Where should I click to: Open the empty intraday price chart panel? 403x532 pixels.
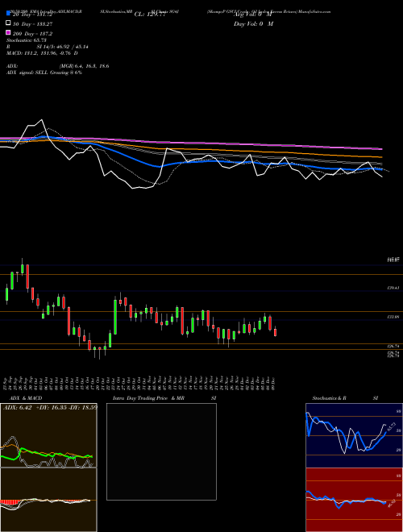[161, 451]
